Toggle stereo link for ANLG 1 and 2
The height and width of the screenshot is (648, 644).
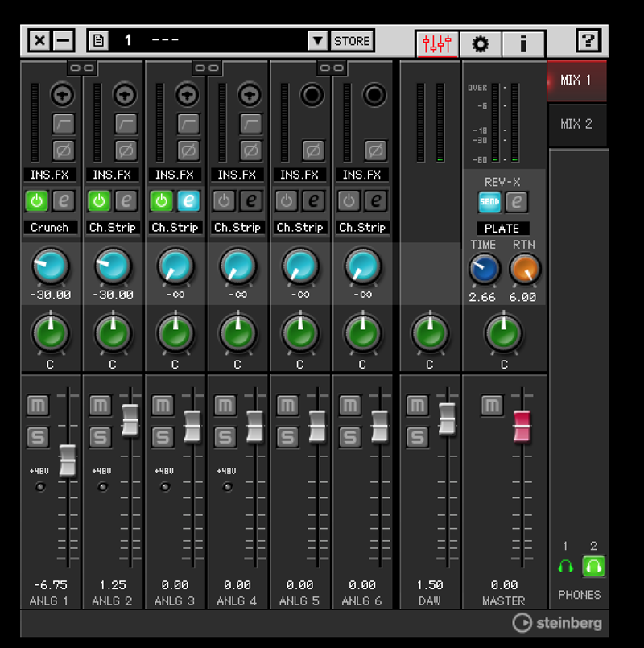point(82,68)
